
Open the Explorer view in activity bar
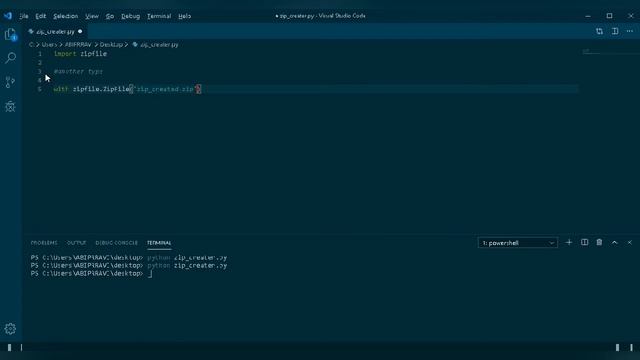coord(11,34)
